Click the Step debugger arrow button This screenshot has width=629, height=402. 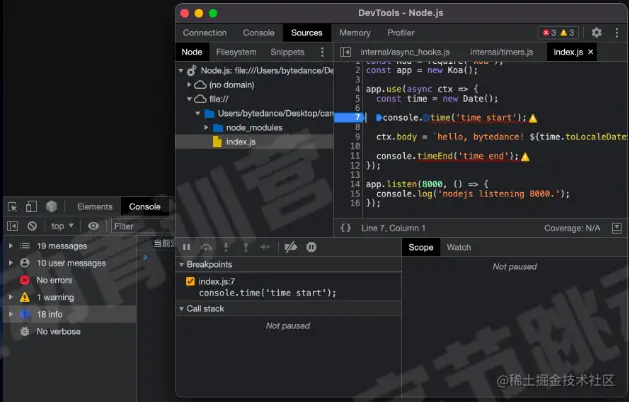click(265, 247)
